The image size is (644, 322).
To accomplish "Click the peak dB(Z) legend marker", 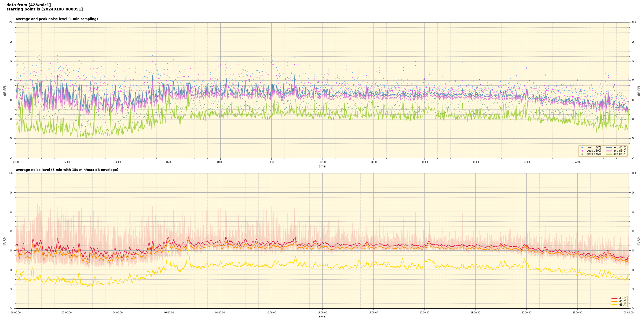I will 582,148.
